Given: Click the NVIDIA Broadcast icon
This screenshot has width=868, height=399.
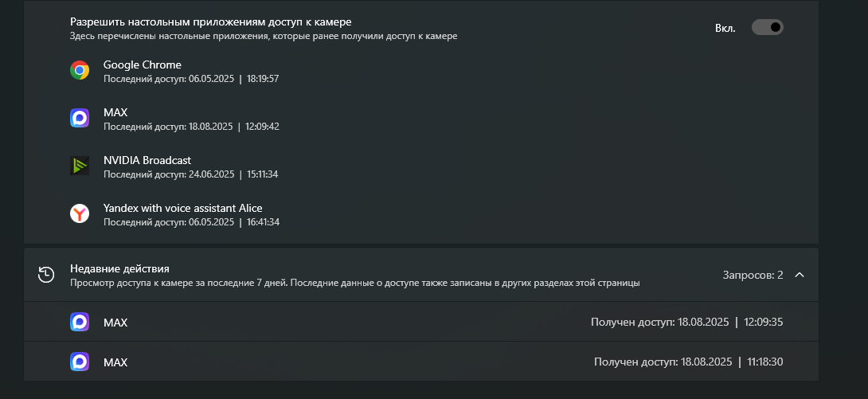Looking at the screenshot, I should click(x=80, y=166).
